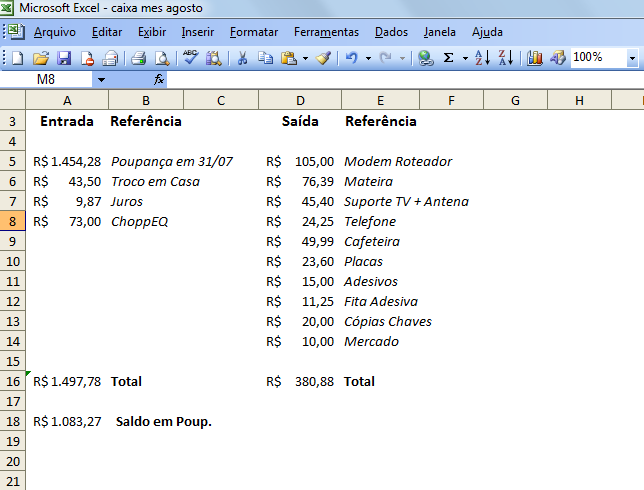Select the Entrada total R$ 1.497,78

[x=67, y=382]
